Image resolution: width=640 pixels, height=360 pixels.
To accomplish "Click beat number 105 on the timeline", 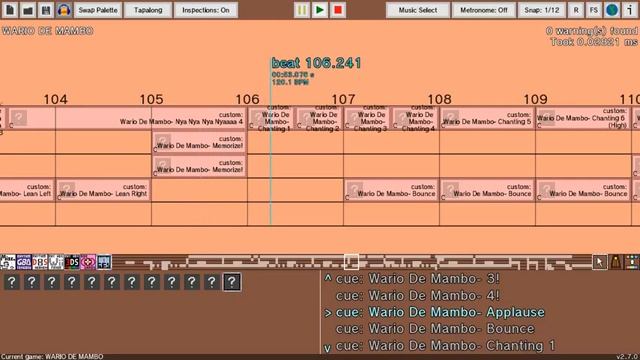I will pyautogui.click(x=151, y=99).
